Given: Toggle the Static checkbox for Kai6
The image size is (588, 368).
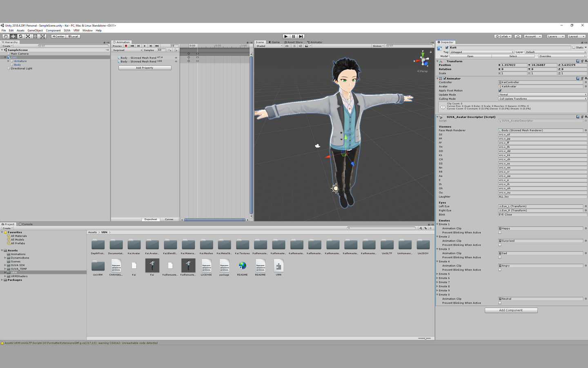Looking at the screenshot, I should coord(574,47).
